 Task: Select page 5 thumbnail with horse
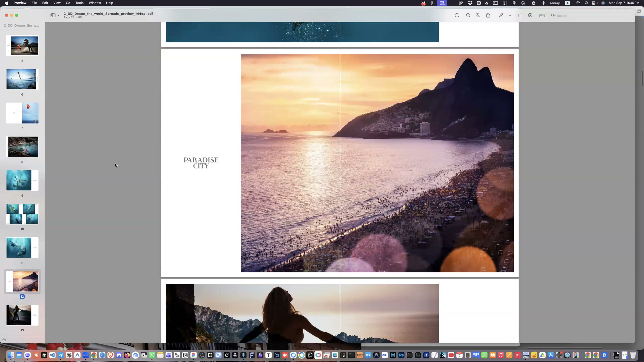22,46
